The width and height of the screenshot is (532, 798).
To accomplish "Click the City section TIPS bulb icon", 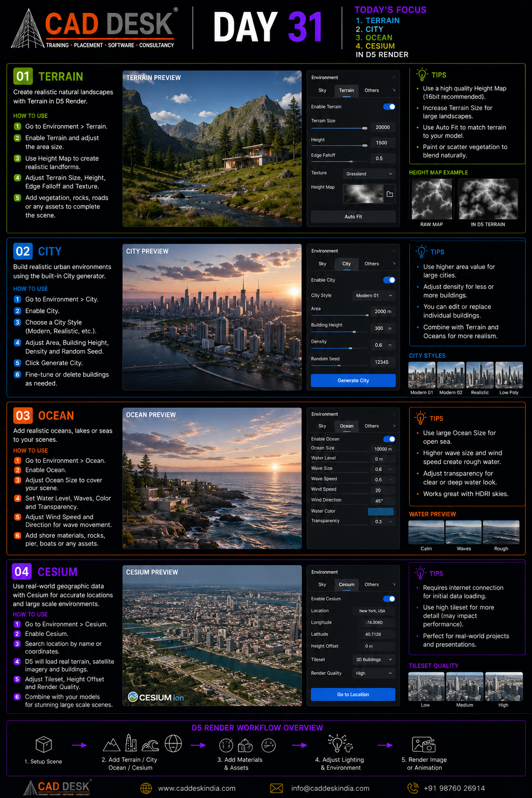I will point(421,251).
